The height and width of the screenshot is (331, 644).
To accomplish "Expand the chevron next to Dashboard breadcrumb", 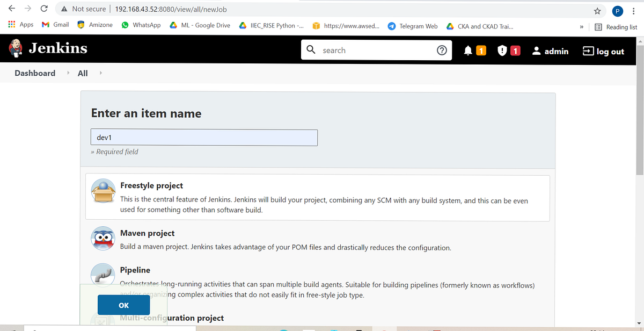I will click(68, 73).
